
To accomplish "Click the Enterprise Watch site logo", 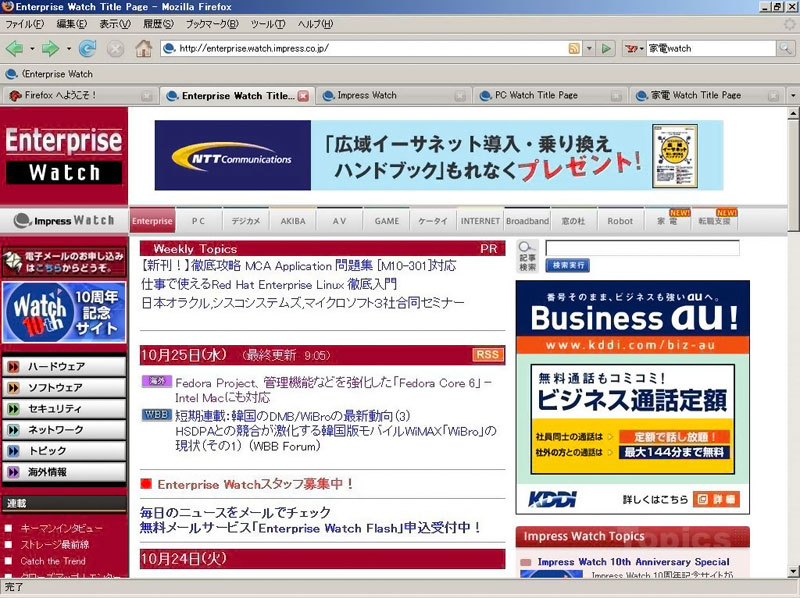I will [64, 155].
